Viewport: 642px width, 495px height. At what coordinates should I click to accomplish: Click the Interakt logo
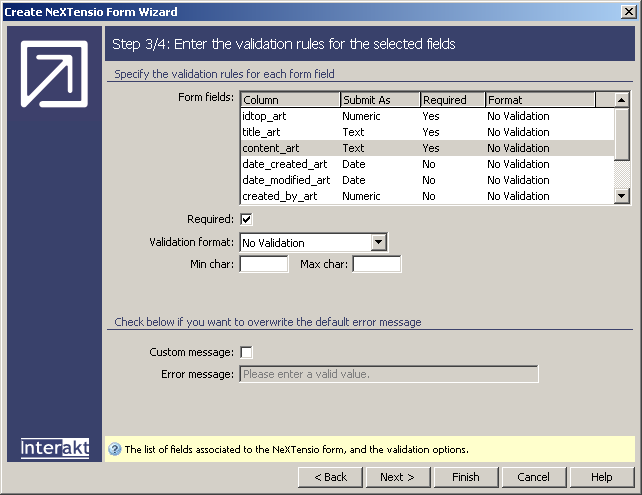(55, 448)
